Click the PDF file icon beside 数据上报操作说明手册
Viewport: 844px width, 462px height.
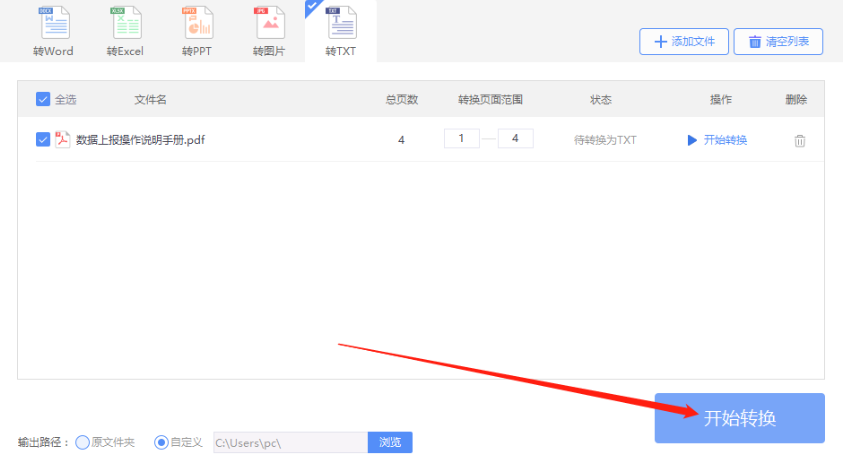tap(62, 139)
